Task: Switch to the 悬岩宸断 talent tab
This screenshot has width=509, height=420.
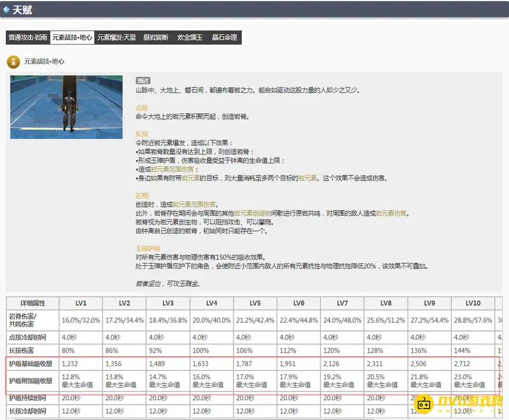Action: click(x=156, y=38)
